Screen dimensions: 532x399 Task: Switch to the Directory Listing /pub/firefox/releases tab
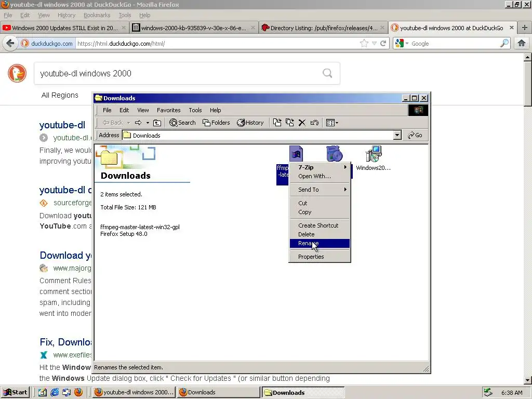click(320, 28)
